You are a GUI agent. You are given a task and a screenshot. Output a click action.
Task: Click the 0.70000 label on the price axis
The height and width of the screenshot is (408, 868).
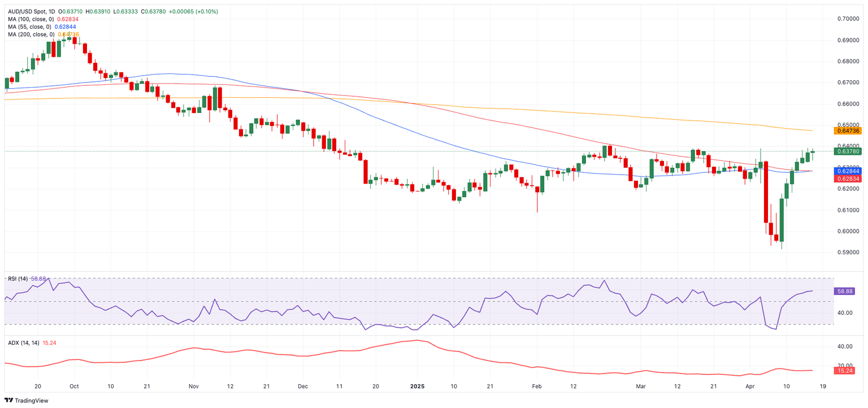pyautogui.click(x=848, y=19)
